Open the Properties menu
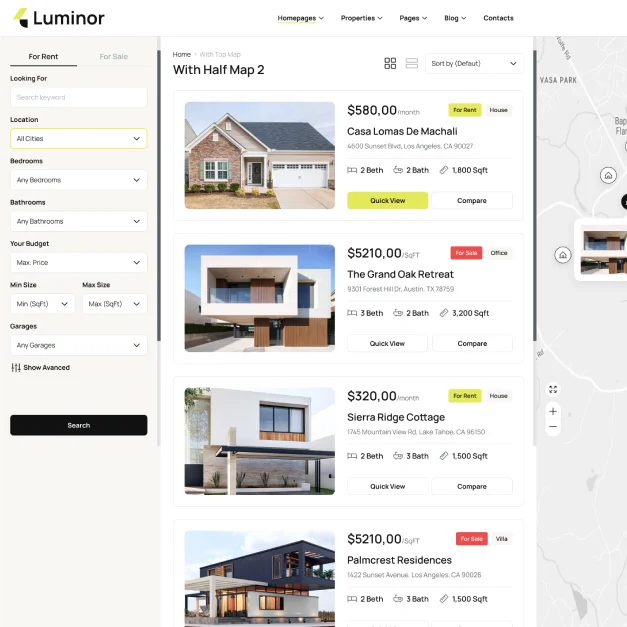627x627 pixels. tap(361, 18)
